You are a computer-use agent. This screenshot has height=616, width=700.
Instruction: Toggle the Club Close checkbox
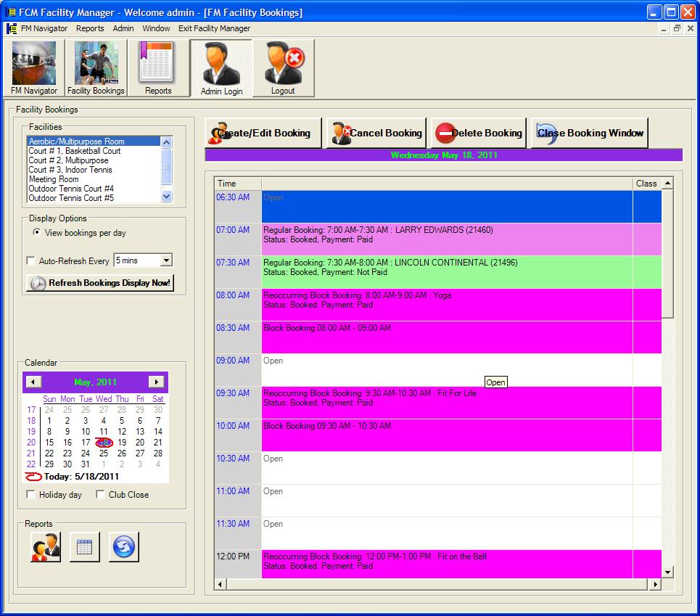pos(101,495)
